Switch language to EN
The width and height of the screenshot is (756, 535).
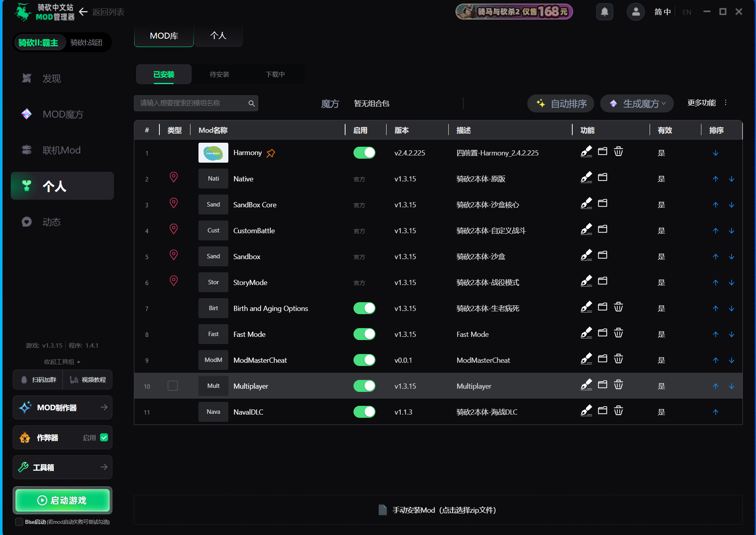point(687,12)
